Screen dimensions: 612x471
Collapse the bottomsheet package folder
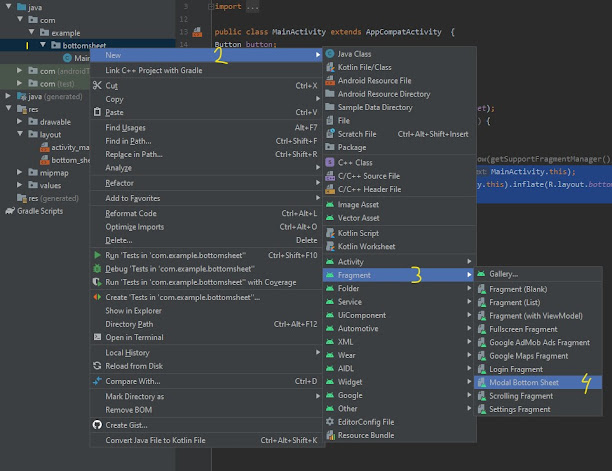click(x=43, y=45)
